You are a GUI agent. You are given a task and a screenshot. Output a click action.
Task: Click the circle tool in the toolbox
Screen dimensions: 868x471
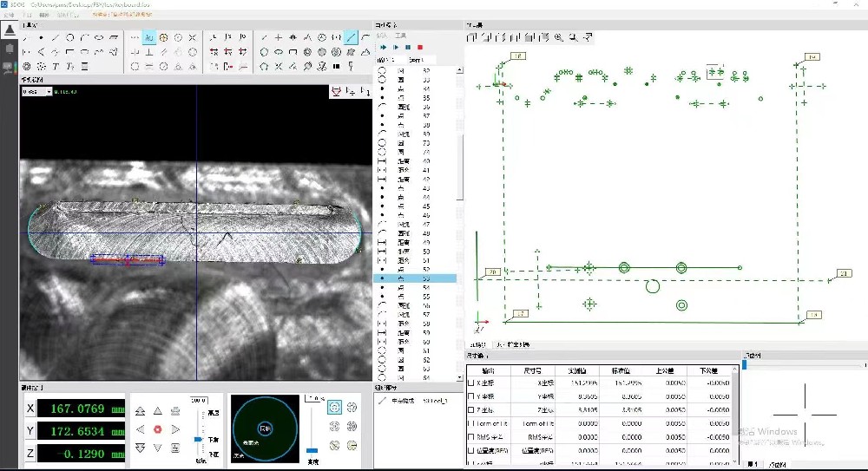pos(70,37)
